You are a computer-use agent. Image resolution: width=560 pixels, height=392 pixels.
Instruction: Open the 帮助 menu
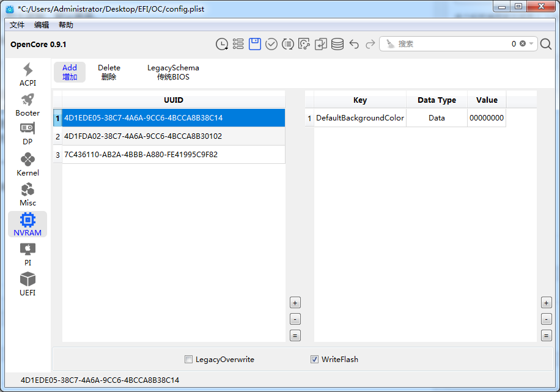click(65, 25)
